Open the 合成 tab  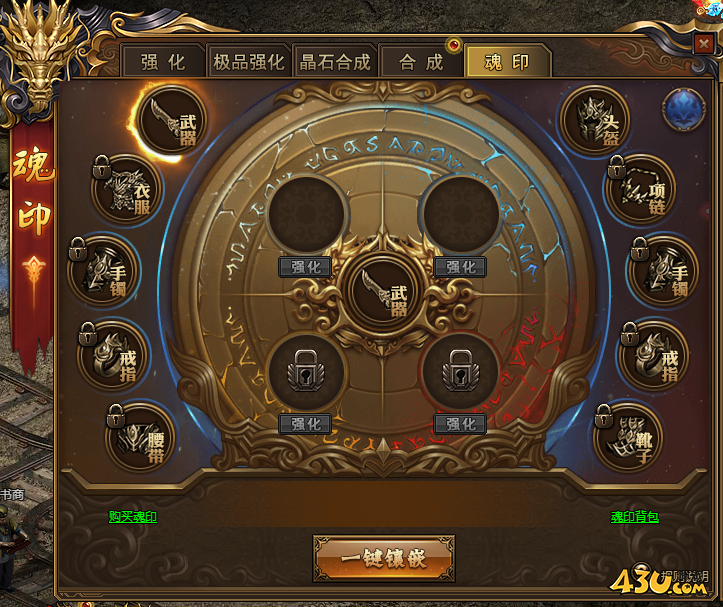click(421, 61)
